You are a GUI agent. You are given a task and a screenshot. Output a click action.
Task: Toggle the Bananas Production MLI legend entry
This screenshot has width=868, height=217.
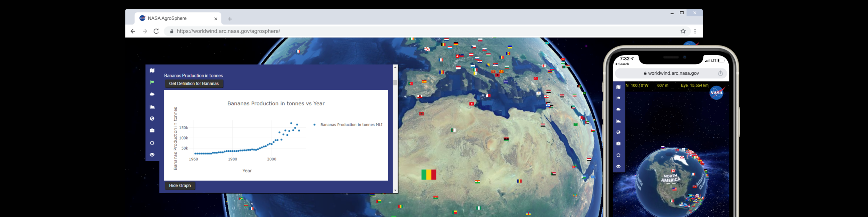(x=348, y=125)
